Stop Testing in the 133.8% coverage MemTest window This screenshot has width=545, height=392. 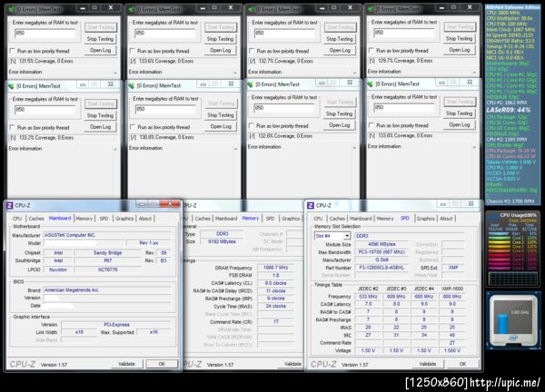[460, 113]
